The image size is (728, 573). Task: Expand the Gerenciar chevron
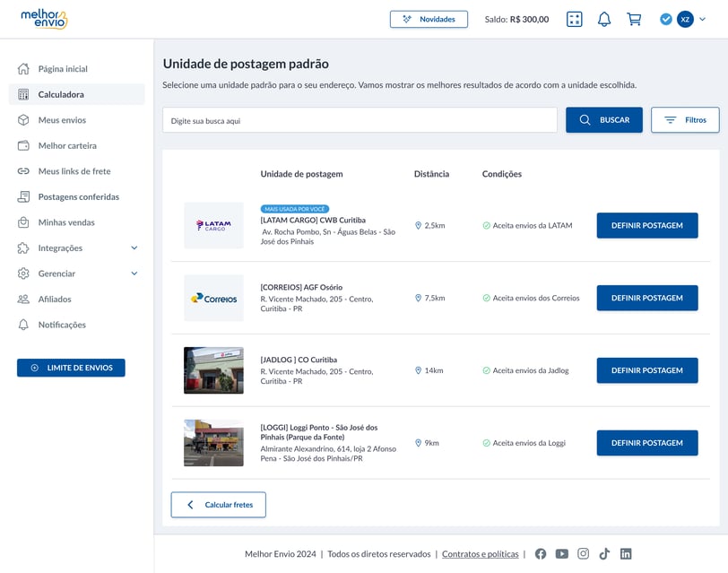tap(134, 273)
